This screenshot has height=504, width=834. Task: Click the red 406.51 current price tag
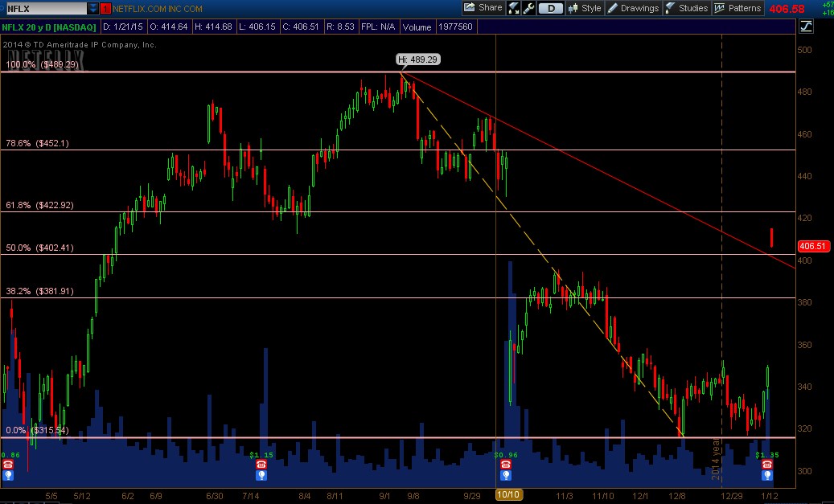tap(813, 246)
